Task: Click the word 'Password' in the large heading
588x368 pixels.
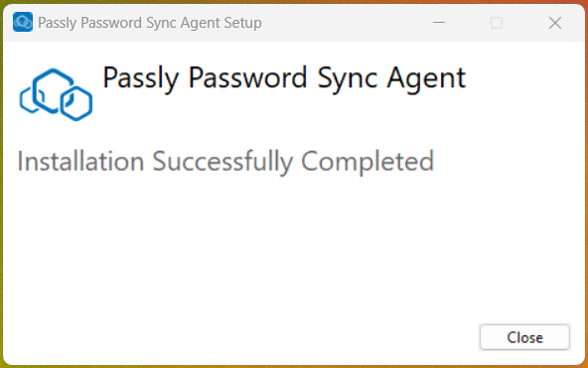Action: (x=247, y=77)
